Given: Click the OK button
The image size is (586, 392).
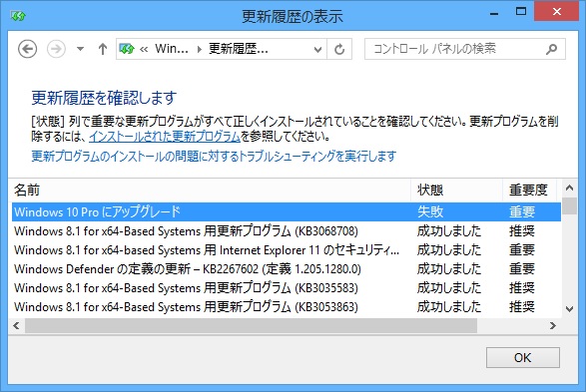Looking at the screenshot, I should click(523, 358).
